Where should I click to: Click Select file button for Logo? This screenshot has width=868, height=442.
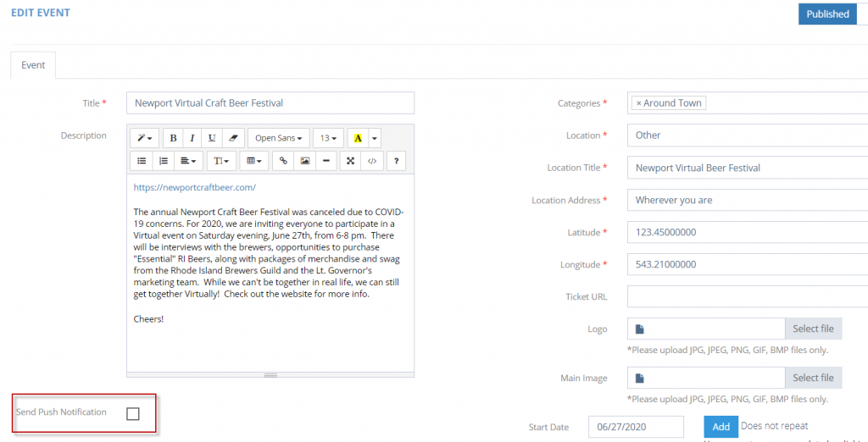(x=813, y=329)
